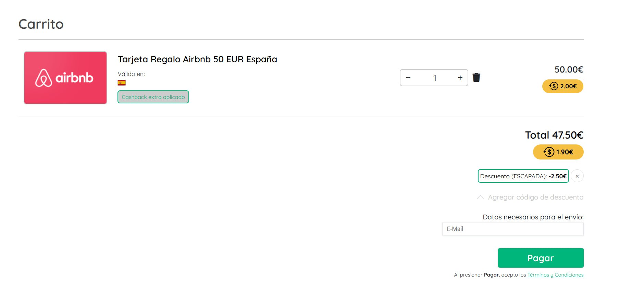Image resolution: width=644 pixels, height=294 pixels.
Task: Open the Tarjeta Regalo Airbnb product title
Action: pos(197,59)
